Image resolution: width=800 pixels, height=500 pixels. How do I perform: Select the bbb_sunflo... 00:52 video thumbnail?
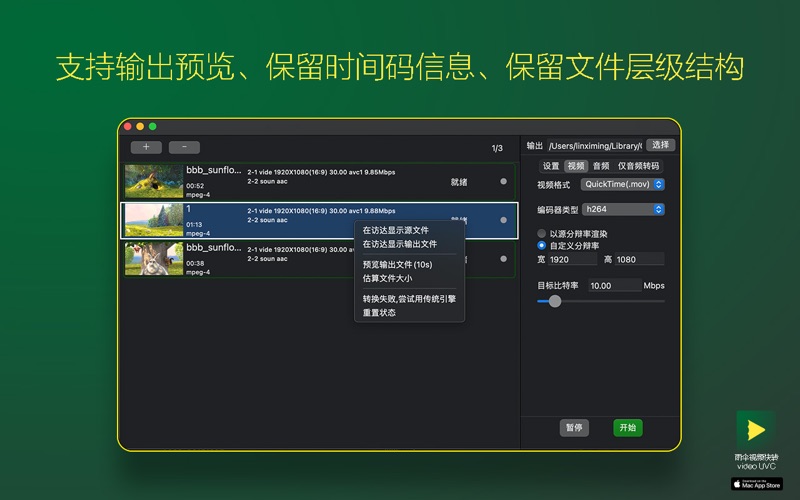coord(154,181)
